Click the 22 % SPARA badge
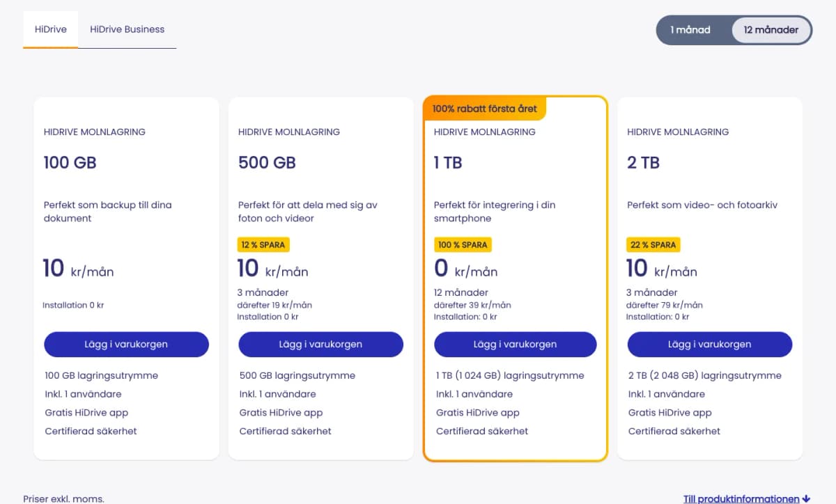Screen dimensions: 836x504 click(x=653, y=245)
